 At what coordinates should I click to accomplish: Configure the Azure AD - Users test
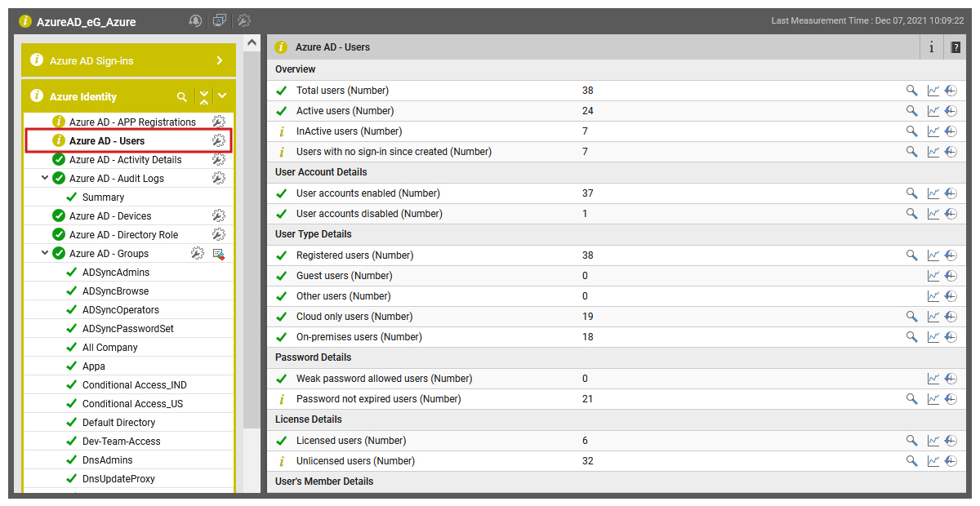pos(218,140)
